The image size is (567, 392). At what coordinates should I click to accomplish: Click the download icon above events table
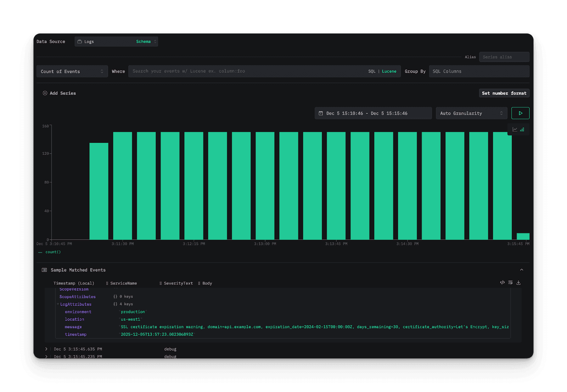click(518, 282)
